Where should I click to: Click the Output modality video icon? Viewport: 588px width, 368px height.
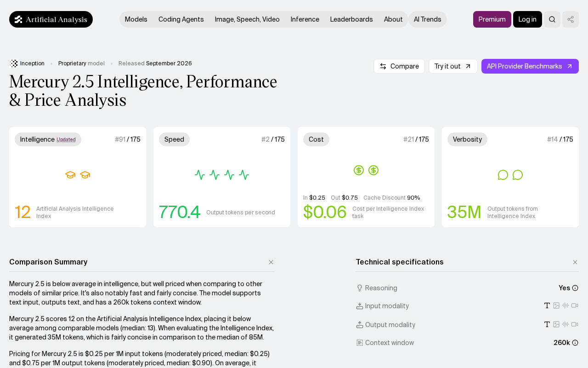point(575,324)
